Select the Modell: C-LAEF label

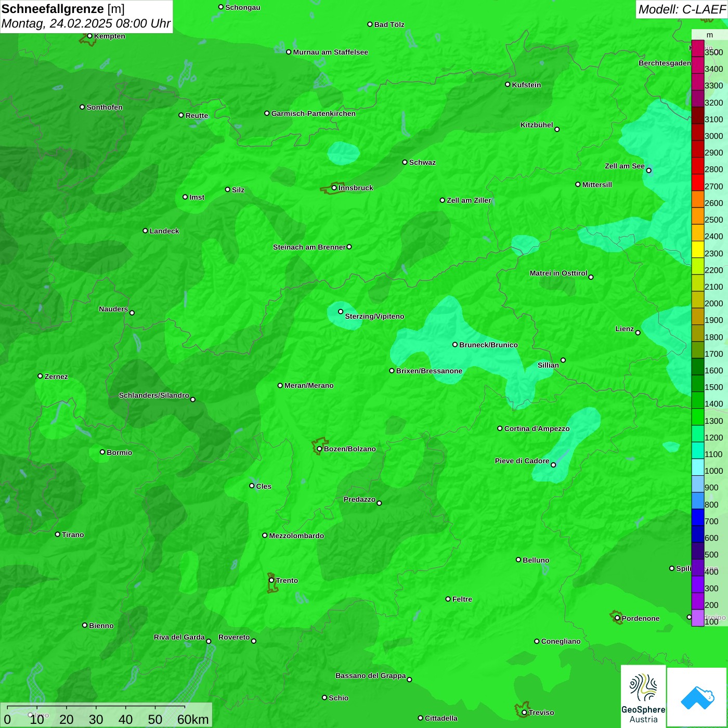point(682,9)
